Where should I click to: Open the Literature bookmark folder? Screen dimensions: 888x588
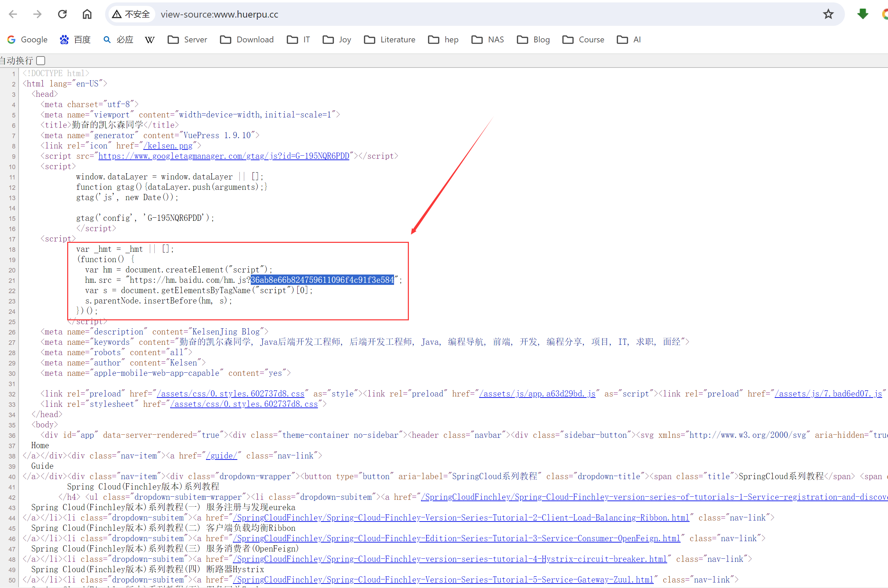(390, 40)
